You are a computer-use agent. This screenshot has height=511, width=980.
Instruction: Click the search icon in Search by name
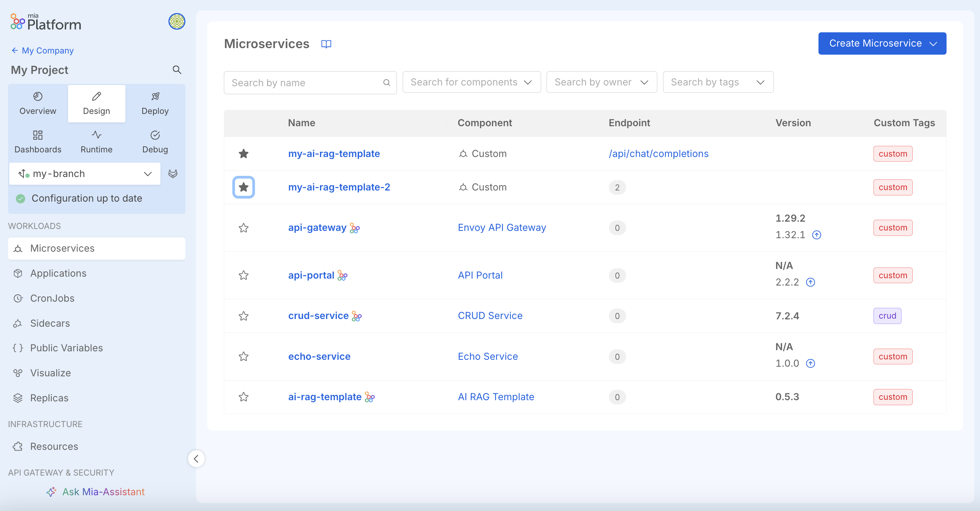click(387, 83)
